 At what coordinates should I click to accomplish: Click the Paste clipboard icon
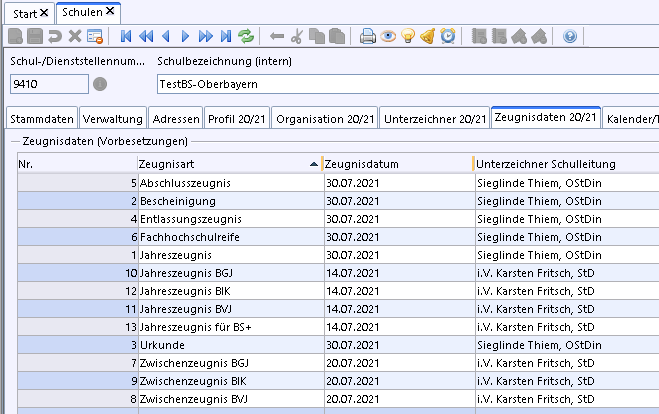pos(337,36)
